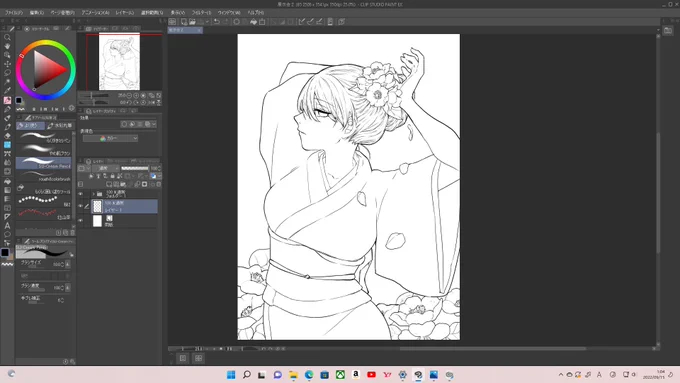Show hidden tray icons chevron in taskbar

point(561,375)
